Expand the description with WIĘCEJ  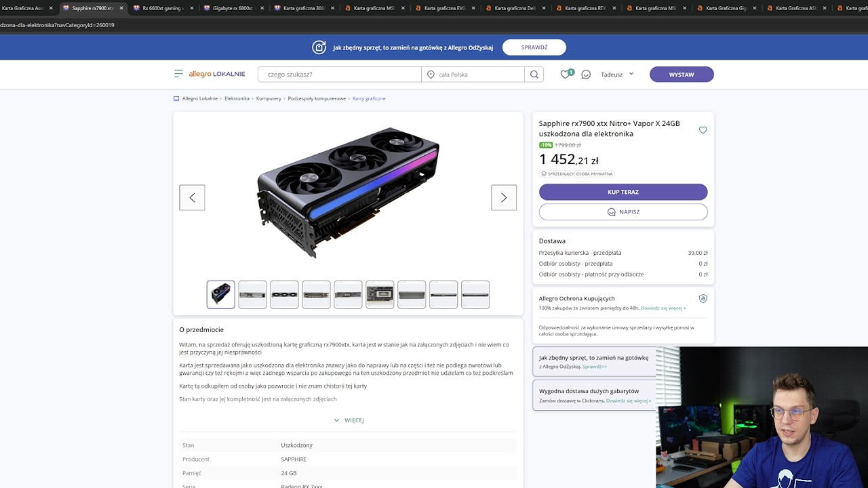point(349,420)
